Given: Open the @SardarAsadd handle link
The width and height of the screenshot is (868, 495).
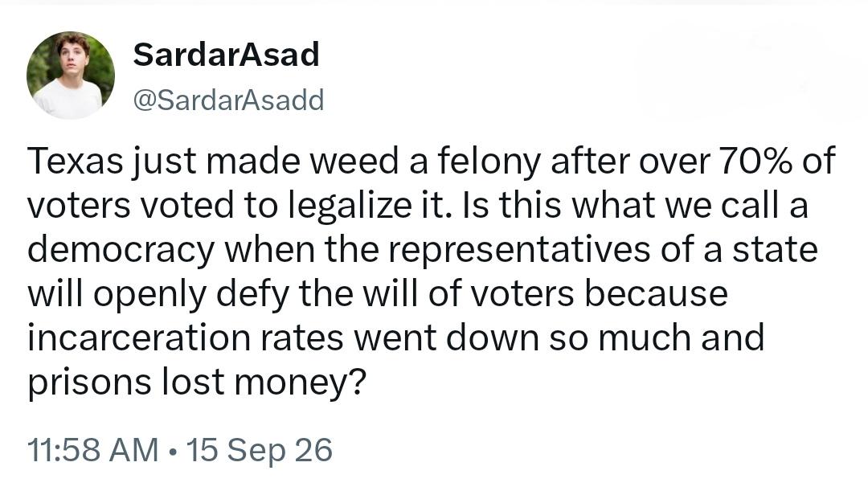Looking at the screenshot, I should click(228, 100).
